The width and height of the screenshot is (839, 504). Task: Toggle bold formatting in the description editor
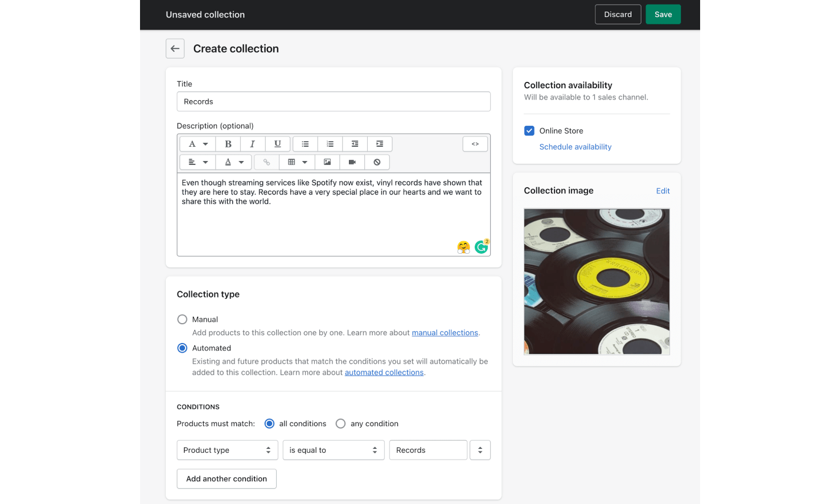[228, 143]
